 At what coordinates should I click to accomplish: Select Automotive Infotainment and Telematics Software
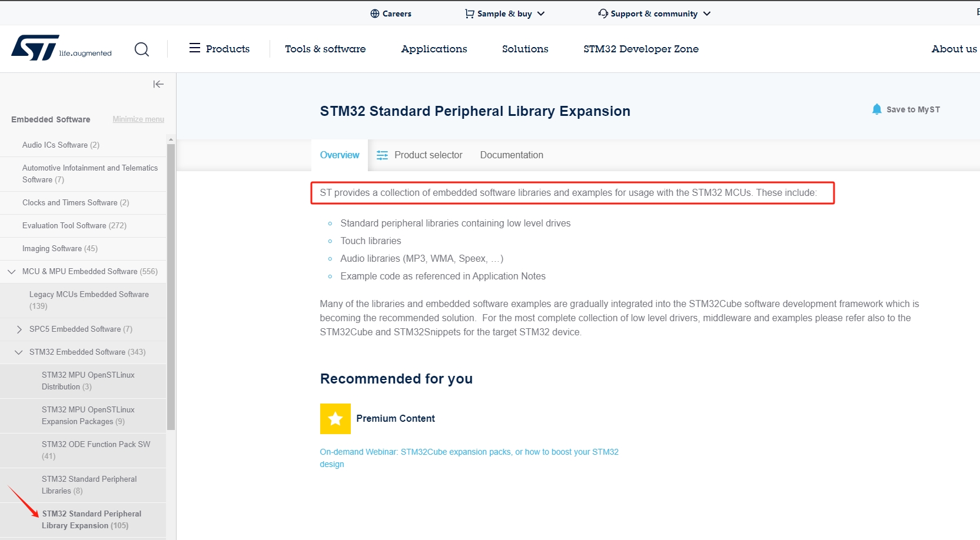coord(90,174)
